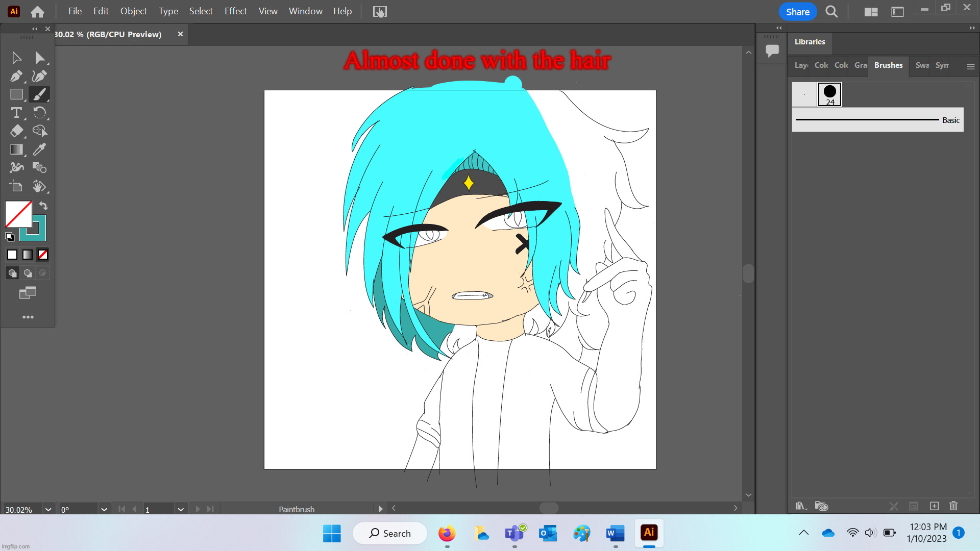
Task: Switch to the Swatches panel tab
Action: click(x=922, y=65)
